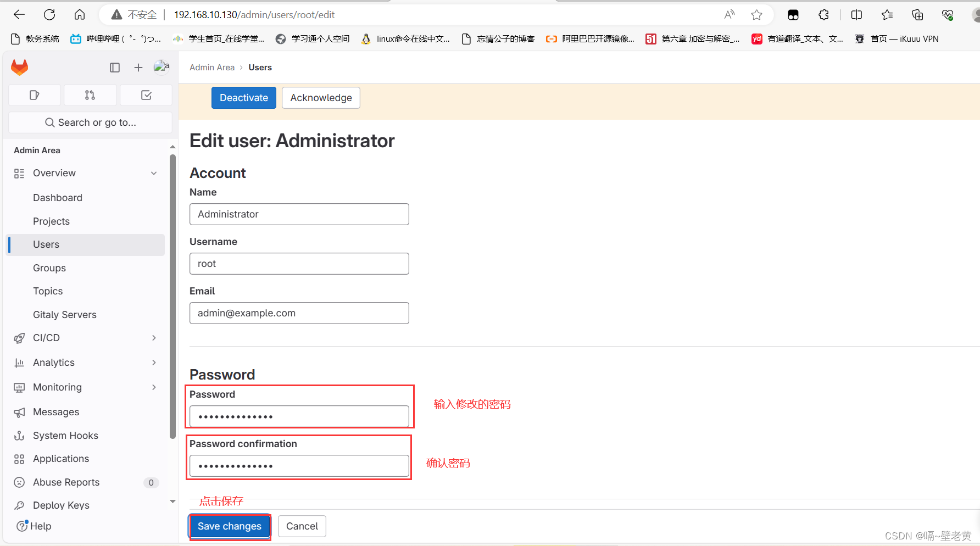Click the Users breadcrumb link
This screenshot has width=980, height=546.
click(260, 68)
